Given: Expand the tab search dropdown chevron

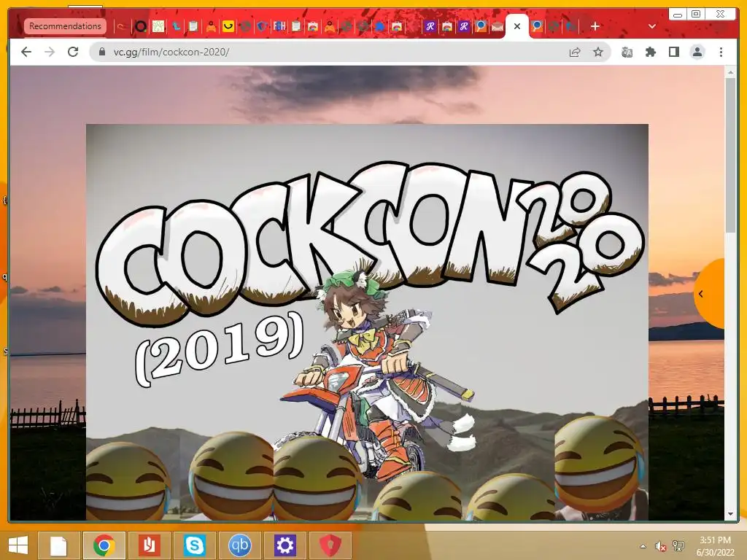Looking at the screenshot, I should click(x=652, y=26).
